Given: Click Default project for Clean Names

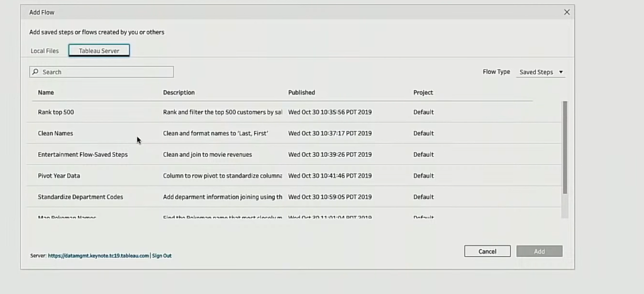Looking at the screenshot, I should (423, 133).
